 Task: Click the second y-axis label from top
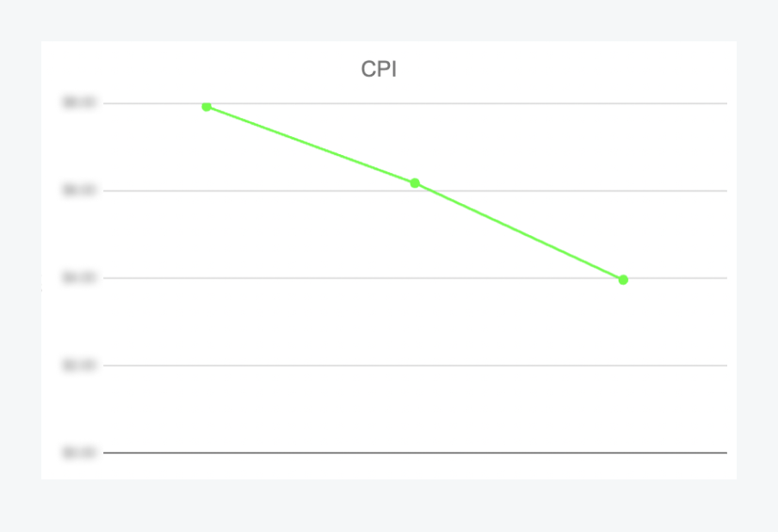(78, 190)
